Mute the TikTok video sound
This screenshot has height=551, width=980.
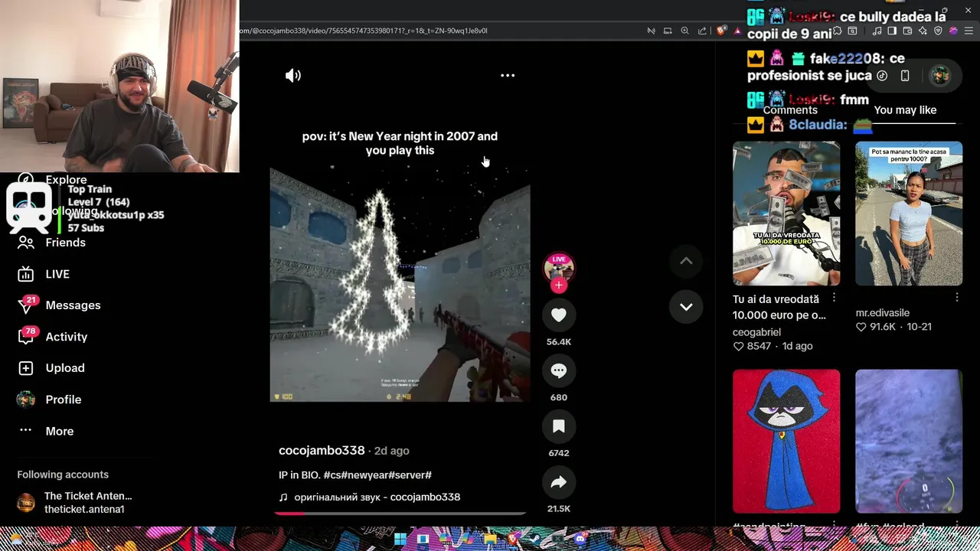coord(293,75)
